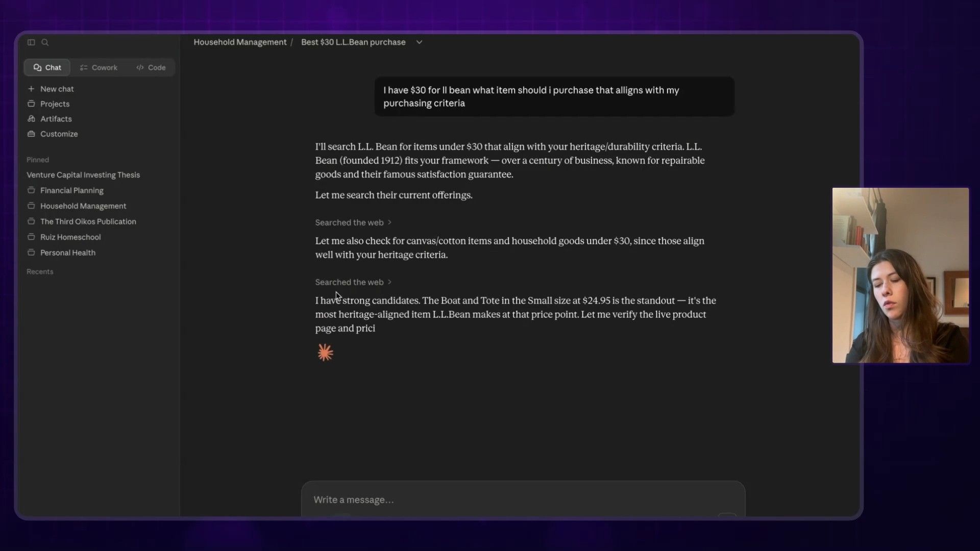The width and height of the screenshot is (980, 551).
Task: Expand the first Searched the web result
Action: click(x=353, y=222)
